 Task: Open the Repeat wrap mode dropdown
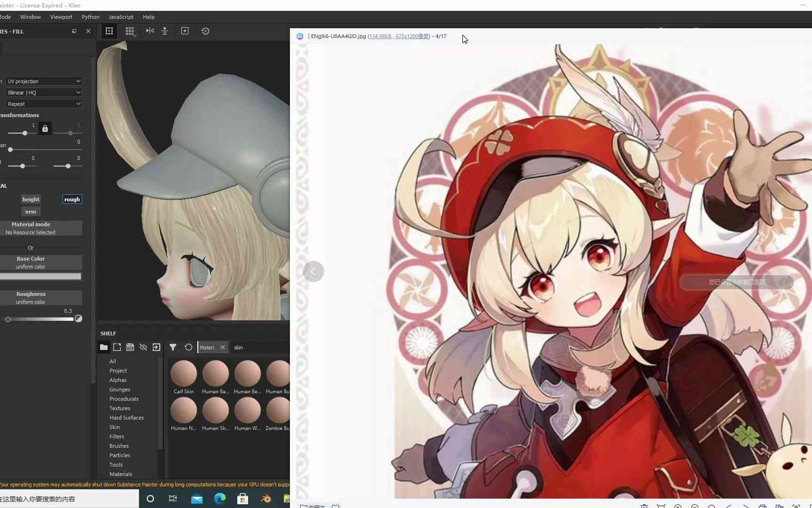[x=44, y=104]
